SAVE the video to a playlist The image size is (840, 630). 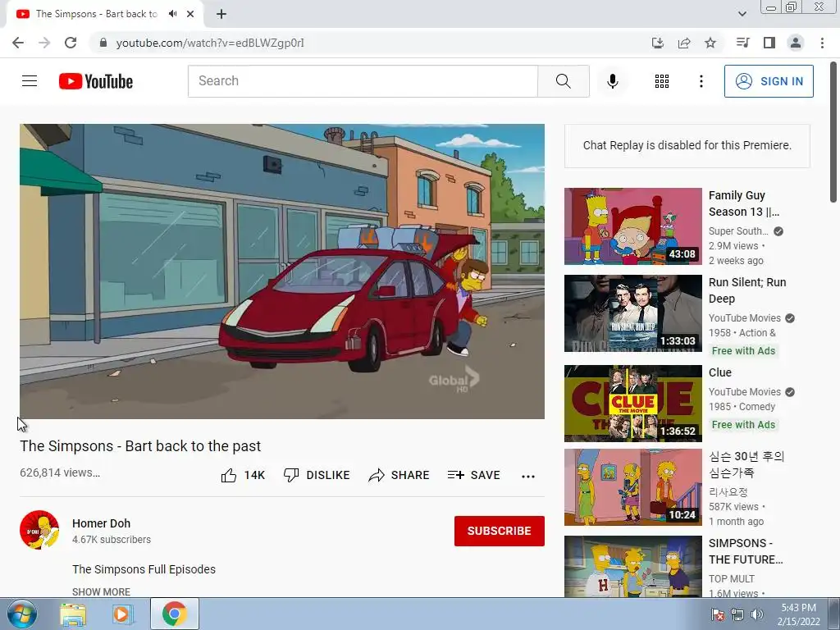pyautogui.click(x=474, y=475)
